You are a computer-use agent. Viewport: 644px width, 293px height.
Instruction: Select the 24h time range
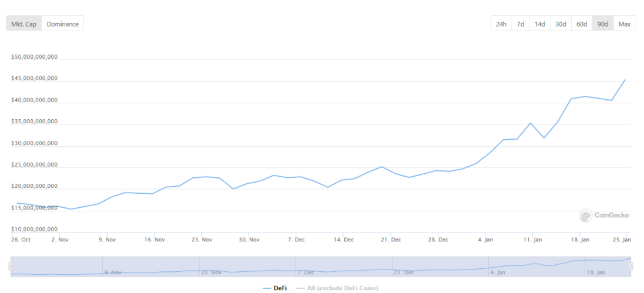pyautogui.click(x=501, y=24)
